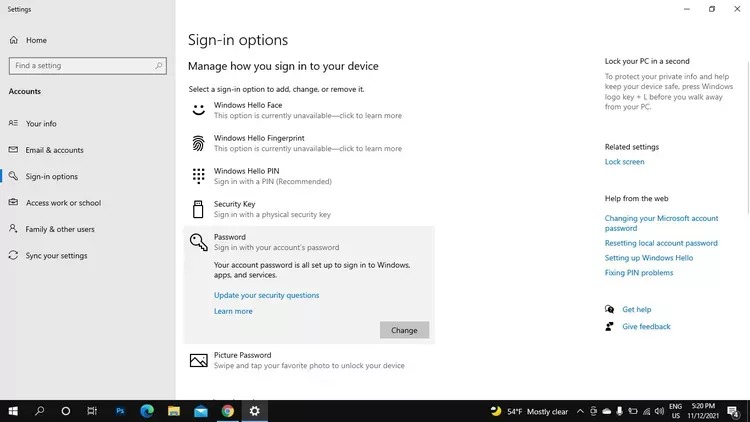This screenshot has width=750, height=422.
Task: Open the Windows Hello Face option
Action: pos(309,110)
